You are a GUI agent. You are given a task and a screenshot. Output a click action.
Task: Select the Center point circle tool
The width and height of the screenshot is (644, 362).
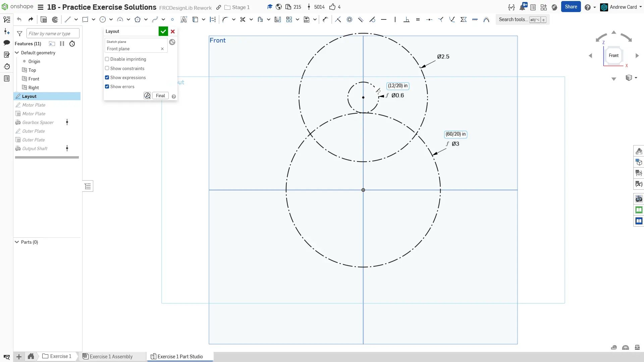coord(103,19)
